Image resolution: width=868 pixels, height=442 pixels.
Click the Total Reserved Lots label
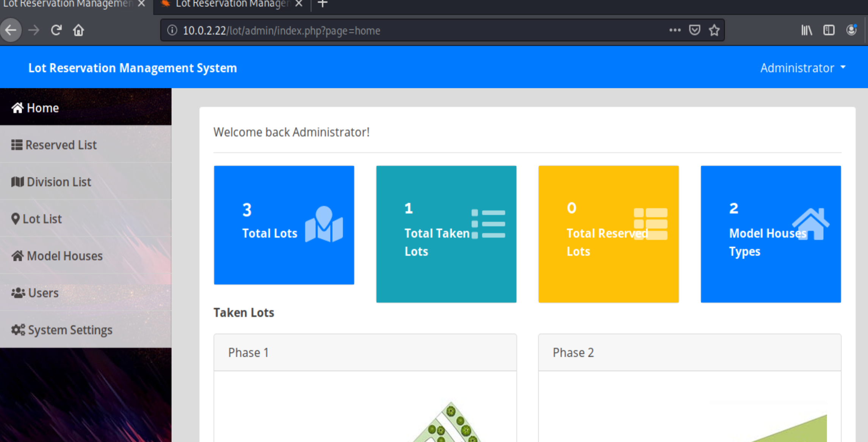(607, 242)
